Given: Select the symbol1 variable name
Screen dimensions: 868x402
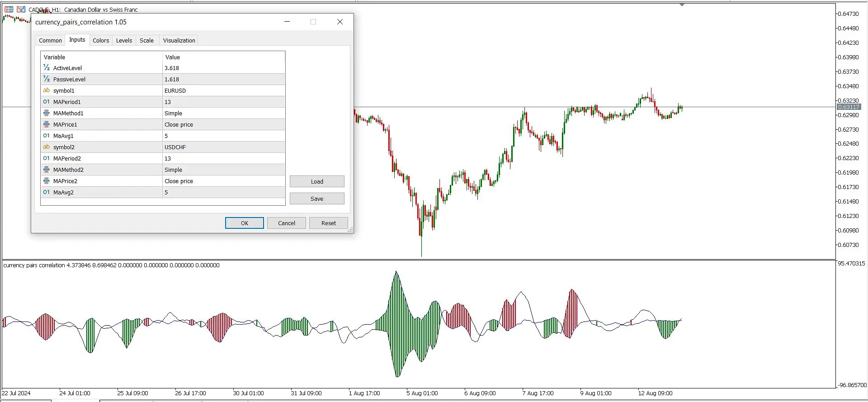Looking at the screenshot, I should [64, 90].
